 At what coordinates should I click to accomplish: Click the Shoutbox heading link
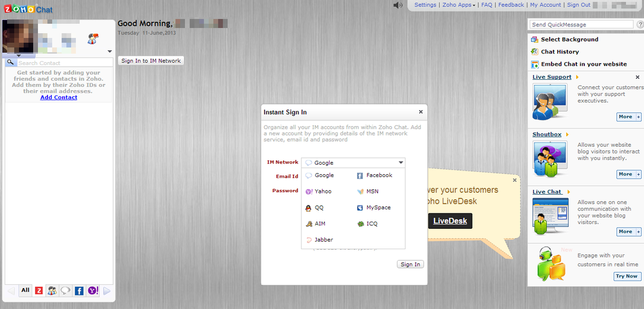547,134
